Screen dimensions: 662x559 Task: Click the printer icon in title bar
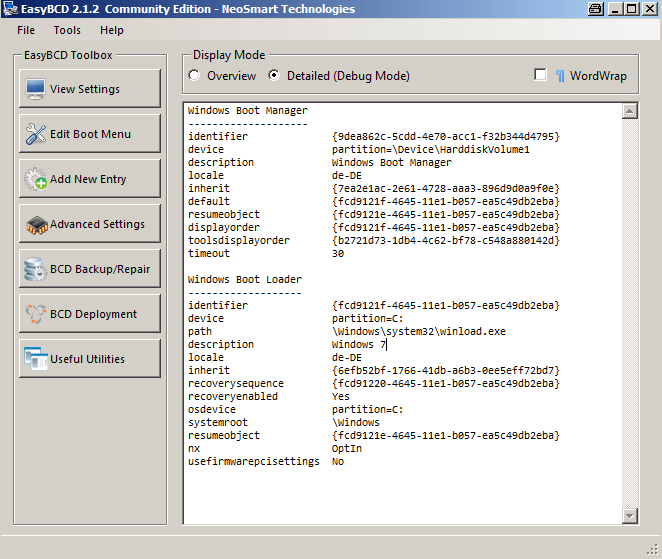tap(596, 9)
